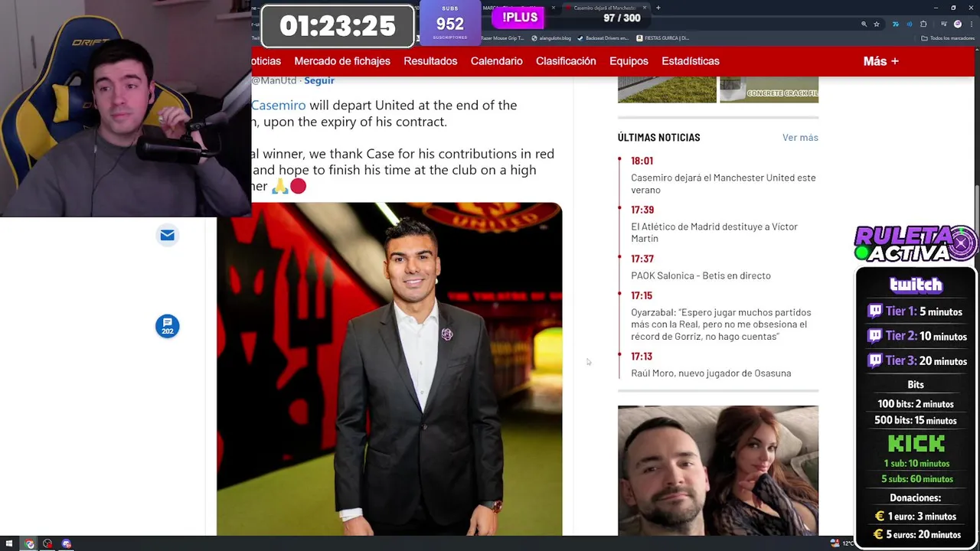
Task: Open the Calendario section
Action: pos(496,61)
